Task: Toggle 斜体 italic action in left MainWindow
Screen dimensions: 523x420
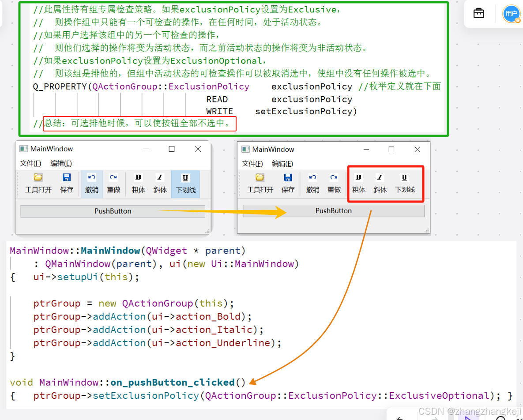Action: (x=160, y=184)
